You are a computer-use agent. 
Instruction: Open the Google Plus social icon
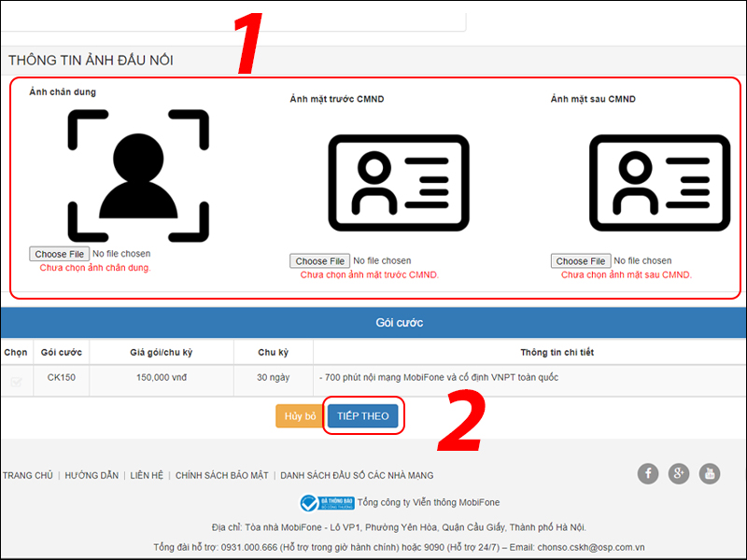[679, 474]
